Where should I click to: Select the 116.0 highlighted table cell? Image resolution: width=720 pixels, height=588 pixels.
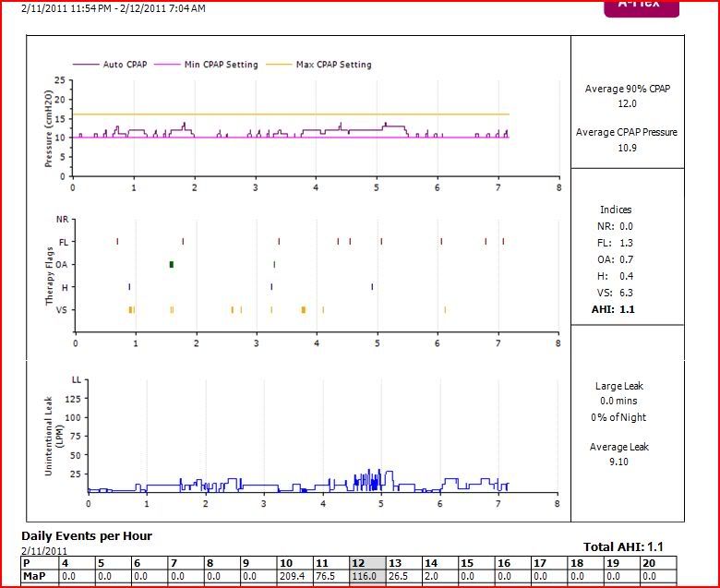(367, 576)
